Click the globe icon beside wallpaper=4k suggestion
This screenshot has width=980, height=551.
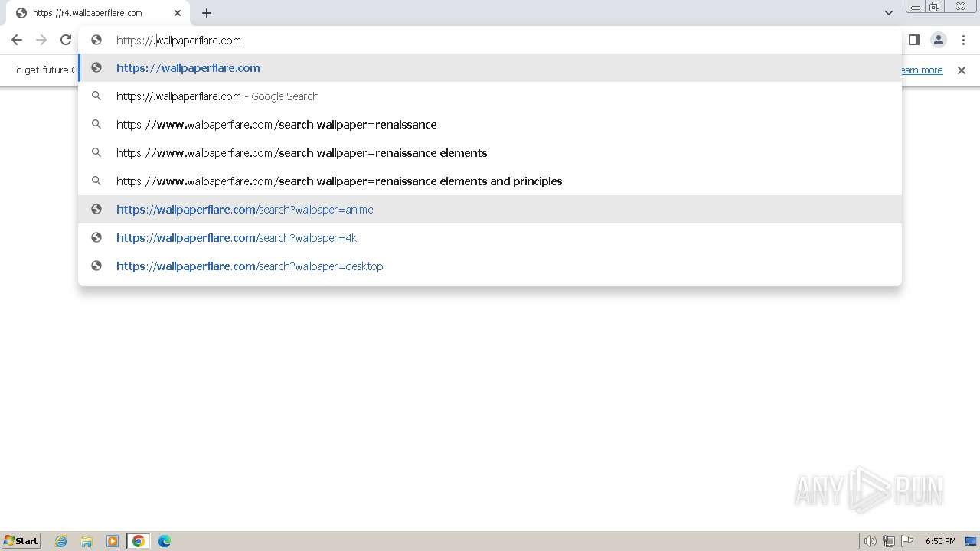pyautogui.click(x=96, y=237)
